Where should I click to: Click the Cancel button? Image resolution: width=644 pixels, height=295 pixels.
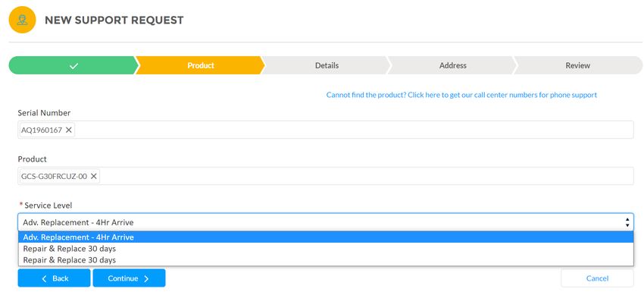click(x=597, y=278)
